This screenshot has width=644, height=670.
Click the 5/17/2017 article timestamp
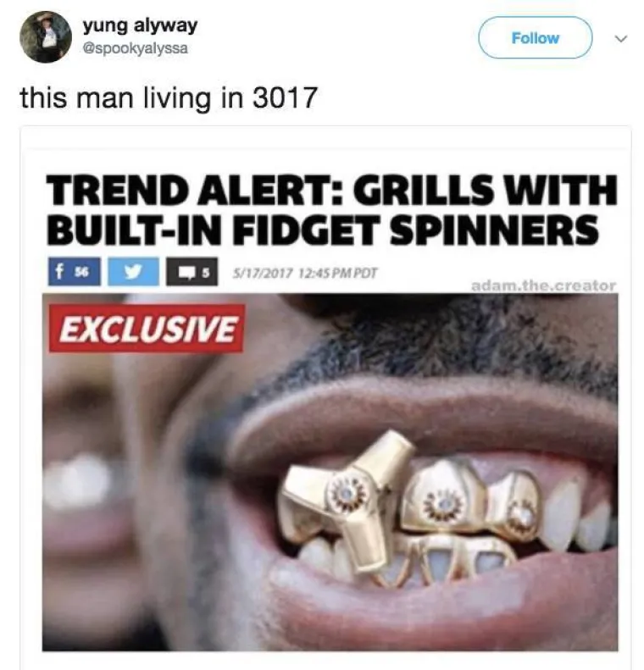(x=305, y=273)
